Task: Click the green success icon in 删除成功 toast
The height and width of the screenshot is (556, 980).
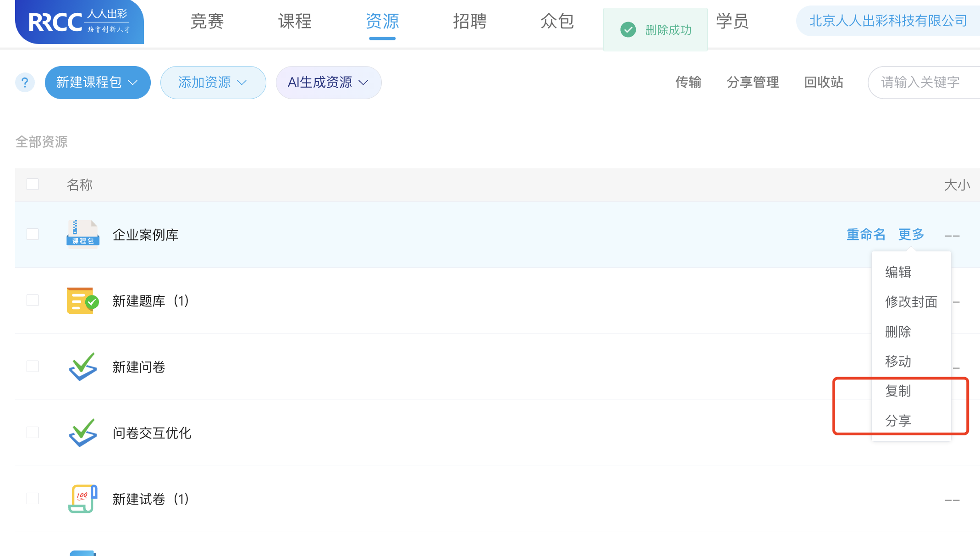Action: tap(628, 29)
